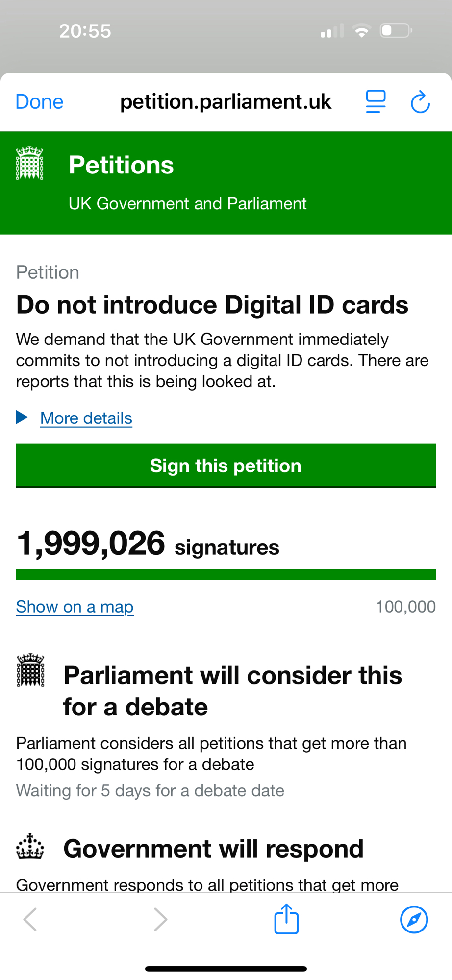Tap the crown icon beside Government will respond
The width and height of the screenshot is (452, 980).
(x=30, y=847)
